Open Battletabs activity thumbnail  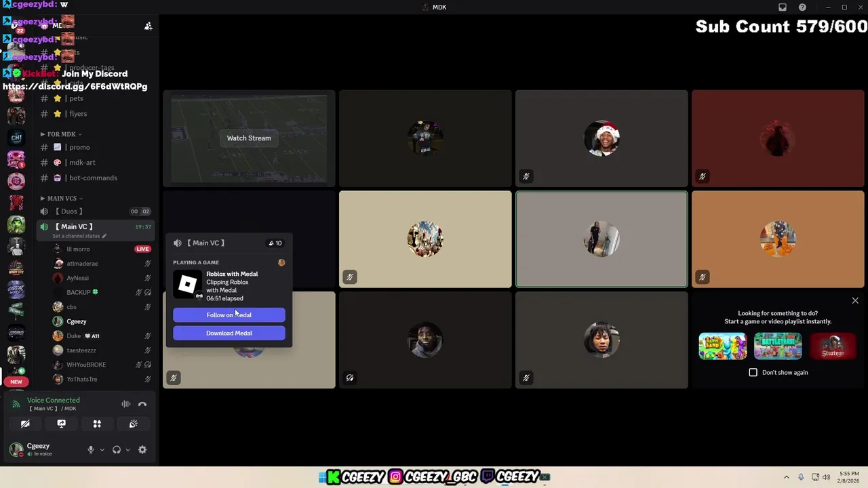pyautogui.click(x=778, y=346)
